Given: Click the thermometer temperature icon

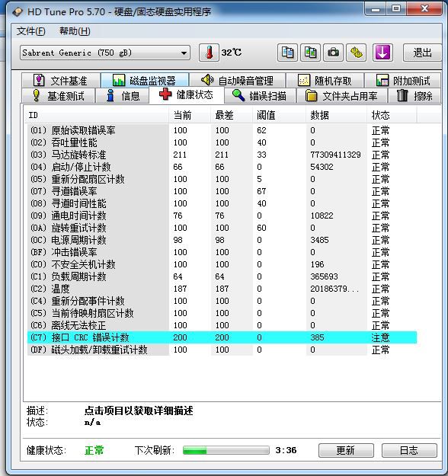Looking at the screenshot, I should tap(209, 53).
